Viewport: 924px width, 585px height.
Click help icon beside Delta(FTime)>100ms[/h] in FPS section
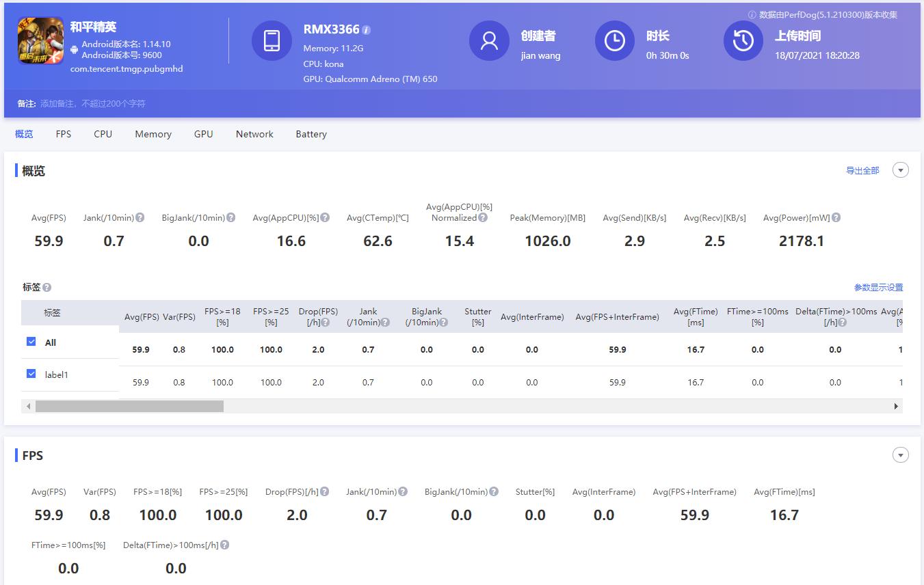click(225, 545)
